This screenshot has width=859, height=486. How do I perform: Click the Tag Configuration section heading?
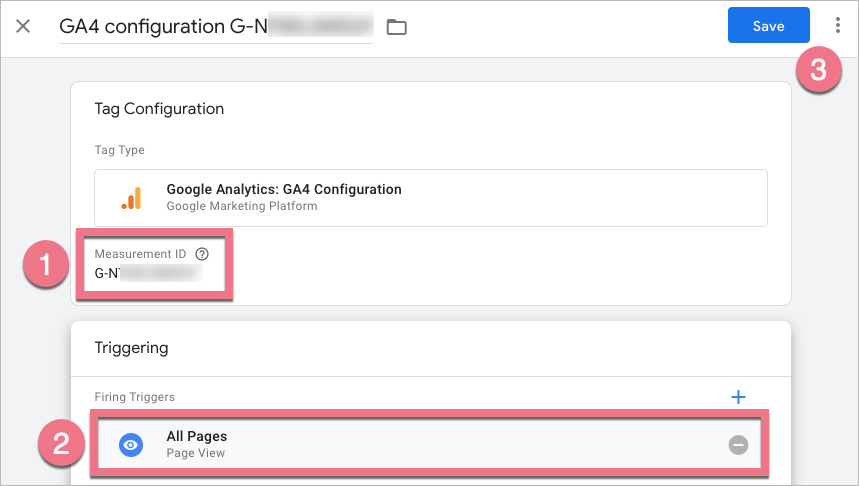point(159,108)
